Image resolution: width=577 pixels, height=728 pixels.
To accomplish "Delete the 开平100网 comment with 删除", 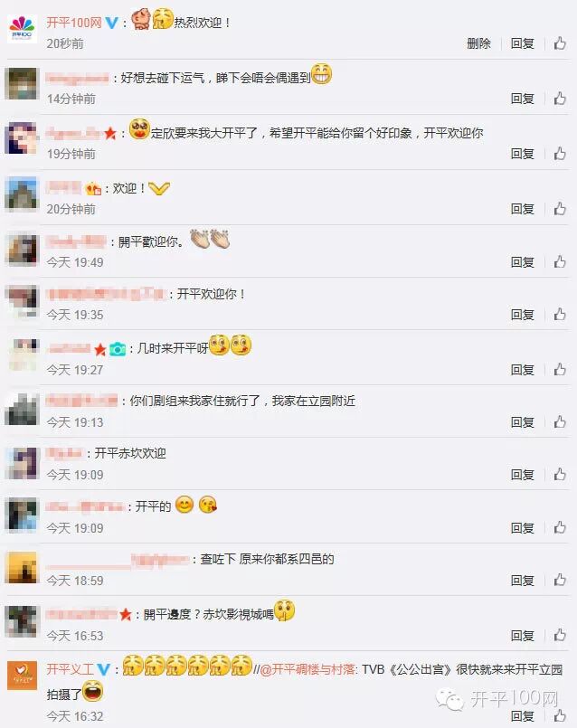I will tap(478, 43).
